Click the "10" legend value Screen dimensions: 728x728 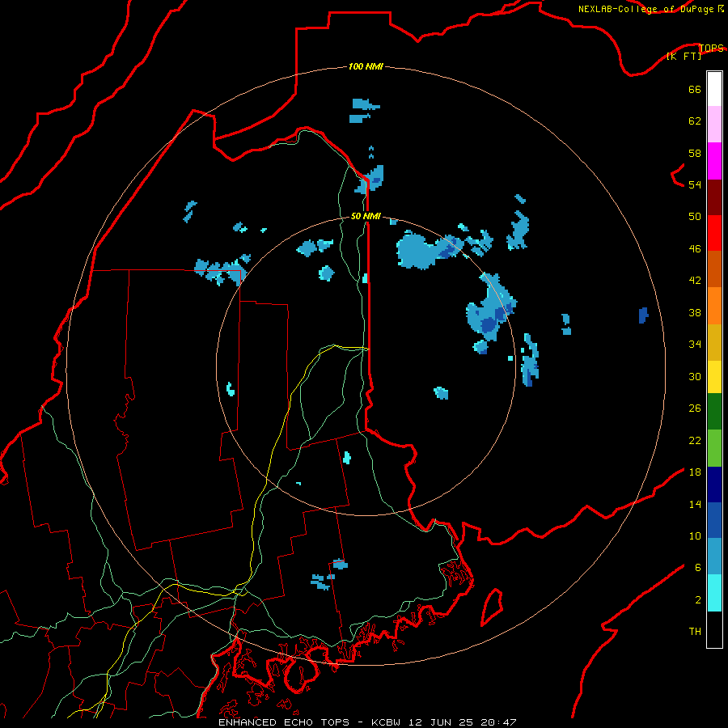click(695, 535)
